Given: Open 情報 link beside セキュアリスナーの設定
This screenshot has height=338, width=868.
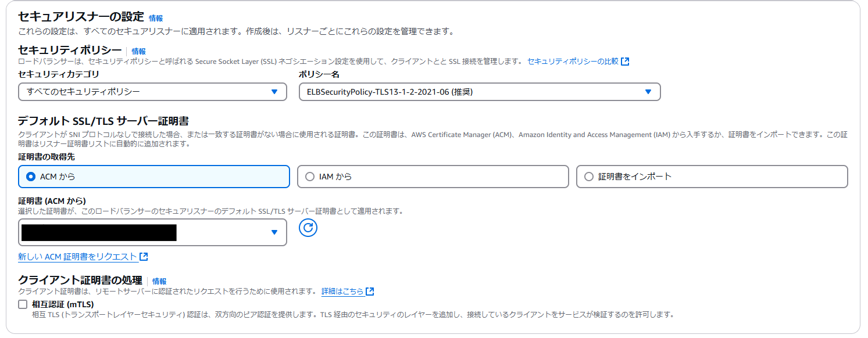Looking at the screenshot, I should point(156,18).
